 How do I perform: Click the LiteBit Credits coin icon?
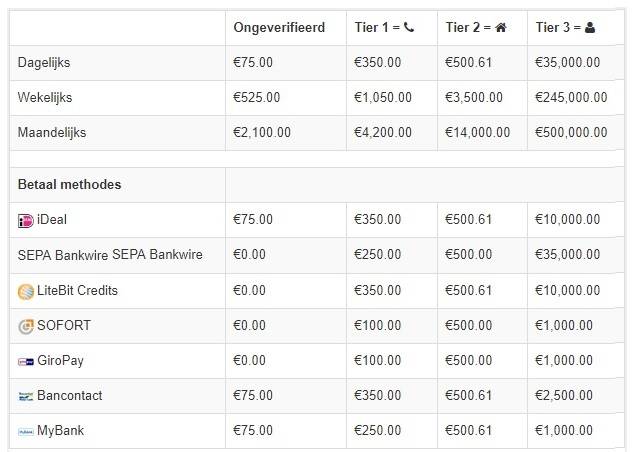[x=26, y=291]
